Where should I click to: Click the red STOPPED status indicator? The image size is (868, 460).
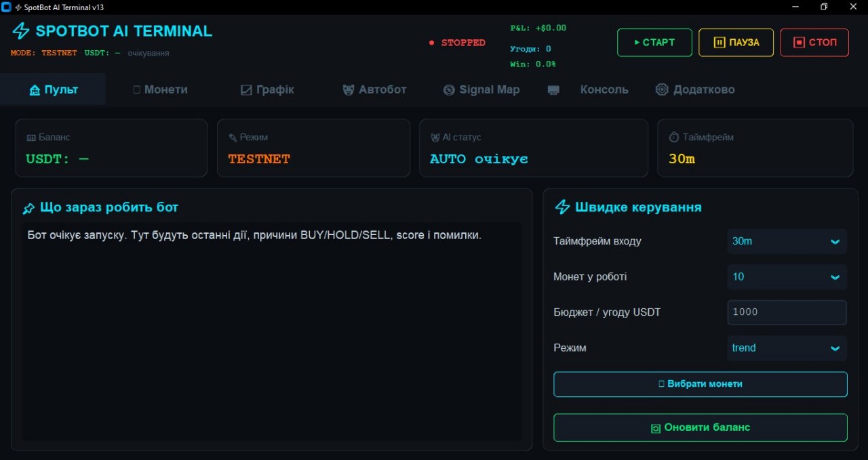point(458,43)
